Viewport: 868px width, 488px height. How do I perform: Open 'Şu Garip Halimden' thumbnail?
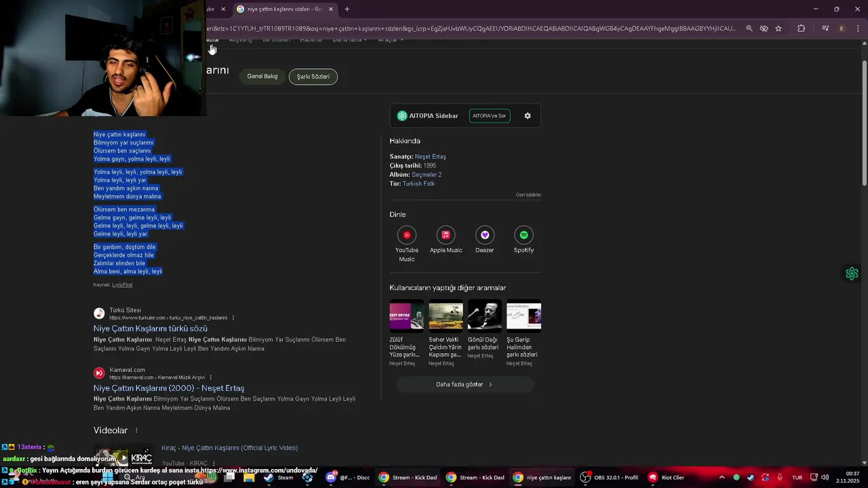coord(524,316)
